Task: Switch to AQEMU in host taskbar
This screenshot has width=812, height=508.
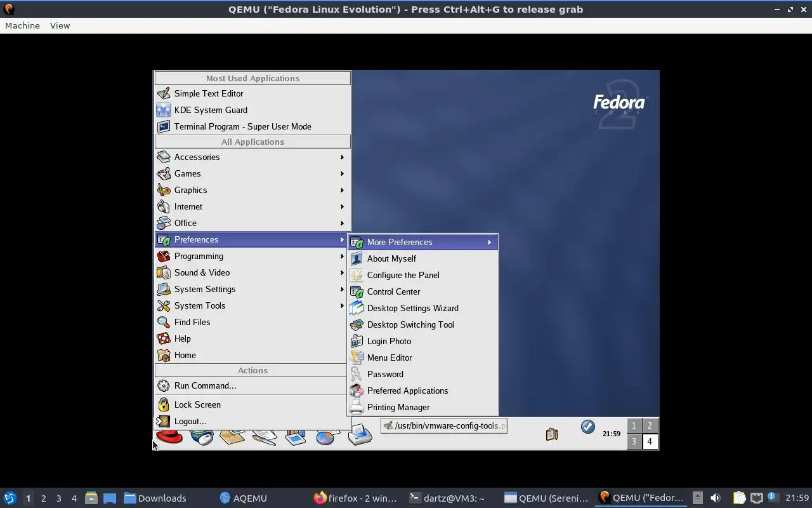Action: pos(243,498)
